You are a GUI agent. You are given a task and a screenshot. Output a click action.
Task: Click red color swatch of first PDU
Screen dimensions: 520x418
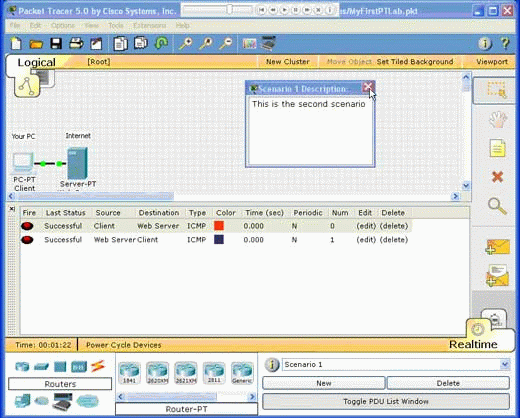click(219, 226)
